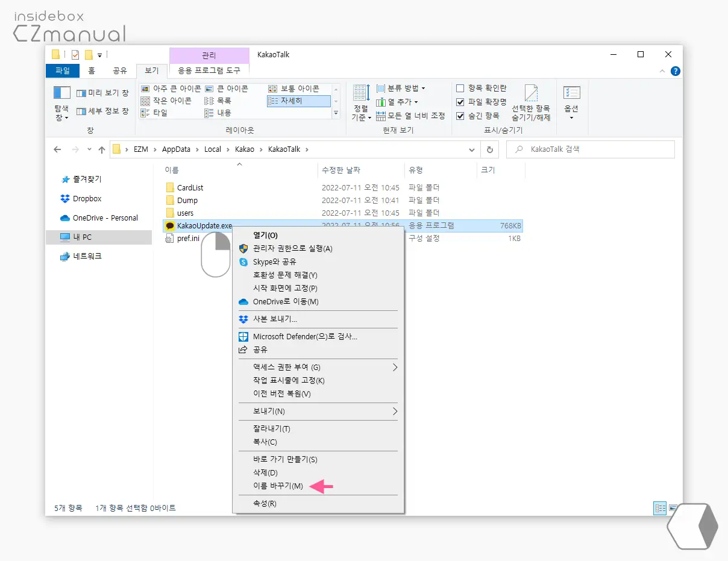The width and height of the screenshot is (728, 561).
Task: Click the back navigation arrow
Action: (57, 149)
